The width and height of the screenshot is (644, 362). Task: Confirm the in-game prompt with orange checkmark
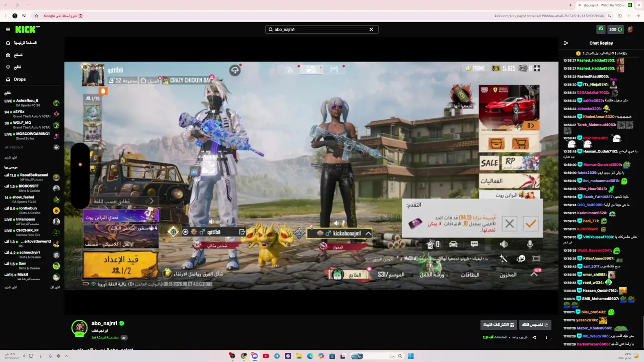530,224
